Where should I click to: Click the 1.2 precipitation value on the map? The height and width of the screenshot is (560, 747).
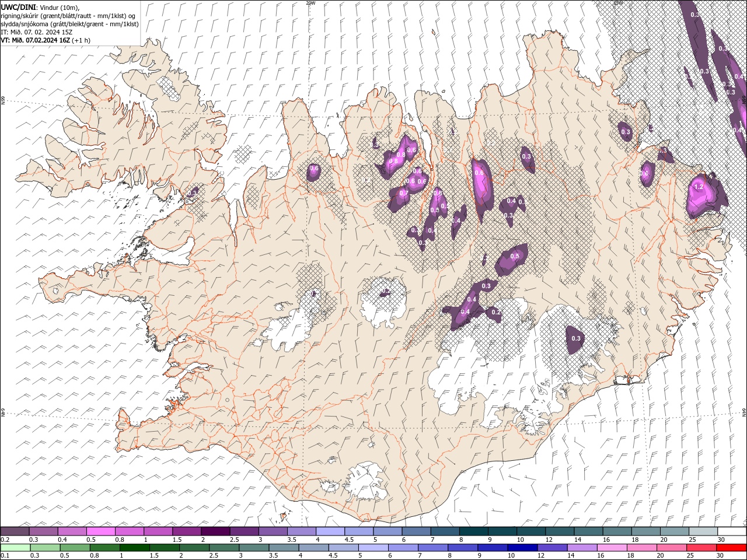(x=699, y=187)
